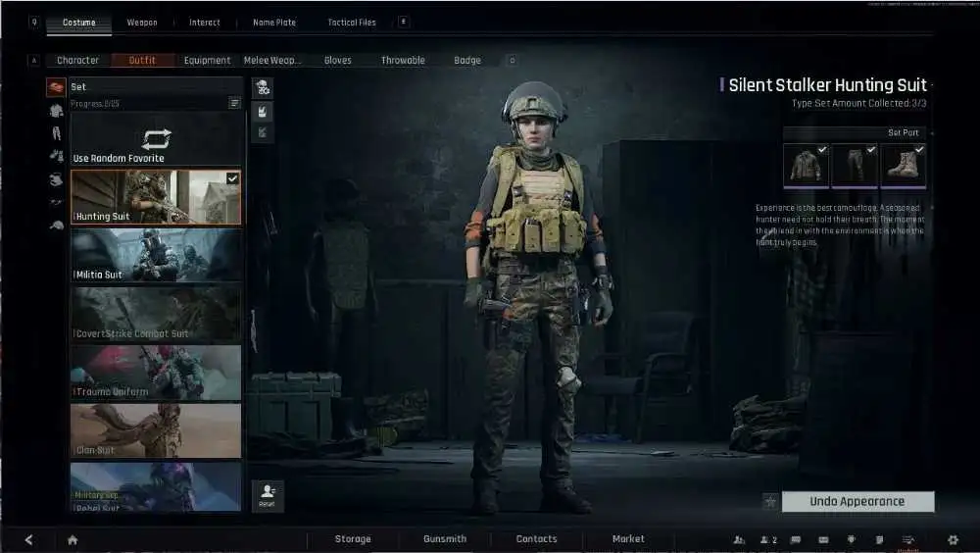Switch to the Costume tab
Screen dimensions: 980x553
point(79,23)
